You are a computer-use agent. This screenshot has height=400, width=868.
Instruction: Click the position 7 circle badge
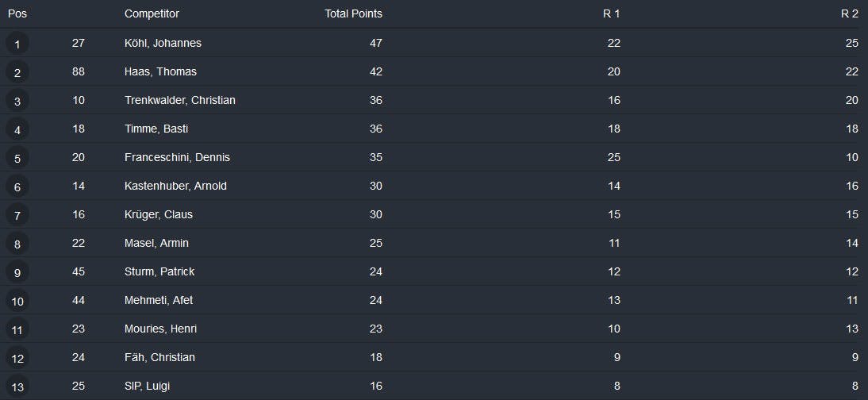pyautogui.click(x=17, y=215)
